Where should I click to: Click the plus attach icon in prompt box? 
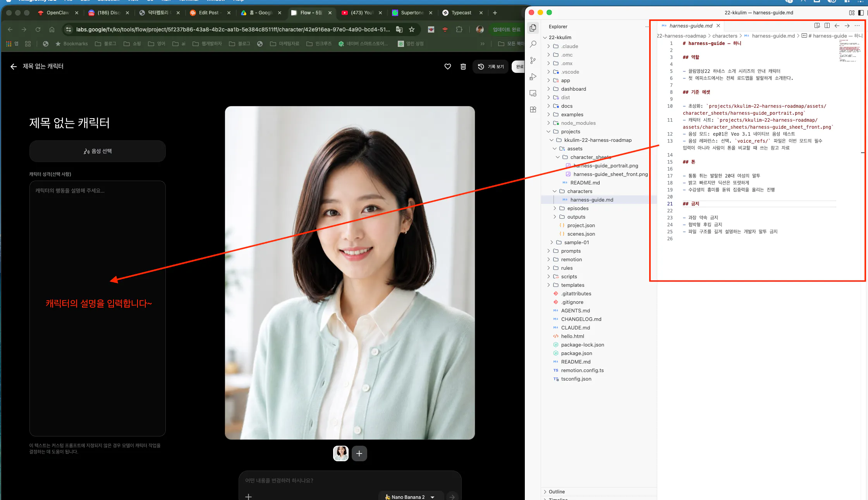click(x=248, y=497)
